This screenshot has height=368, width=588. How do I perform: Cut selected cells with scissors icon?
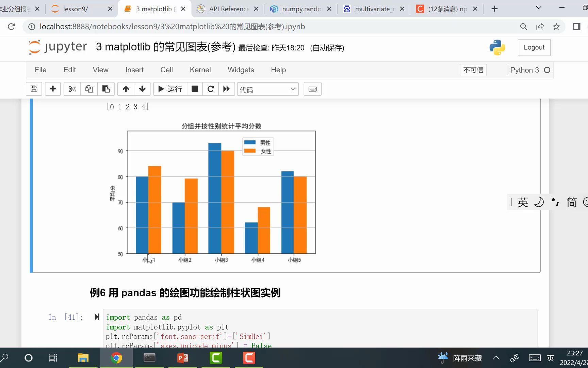(x=72, y=89)
